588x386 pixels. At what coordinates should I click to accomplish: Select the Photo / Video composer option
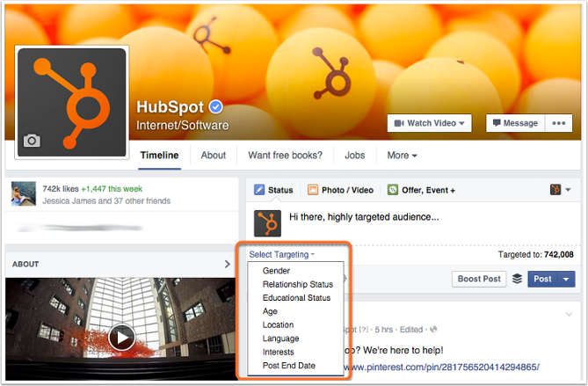pos(340,190)
